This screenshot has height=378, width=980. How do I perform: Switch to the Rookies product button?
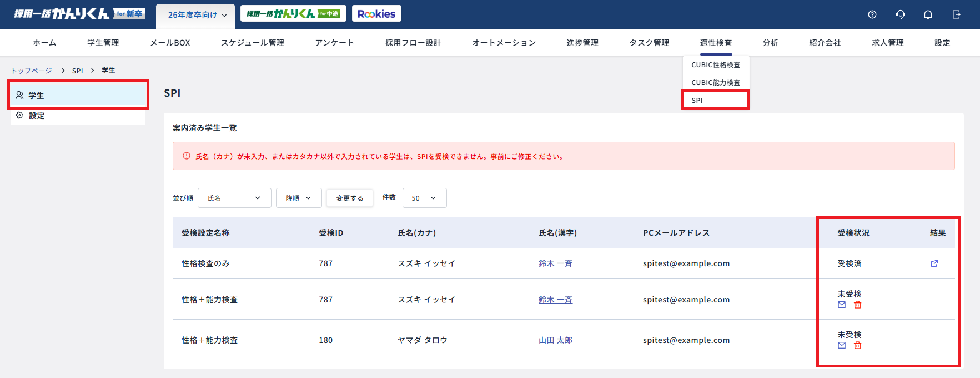(x=376, y=14)
